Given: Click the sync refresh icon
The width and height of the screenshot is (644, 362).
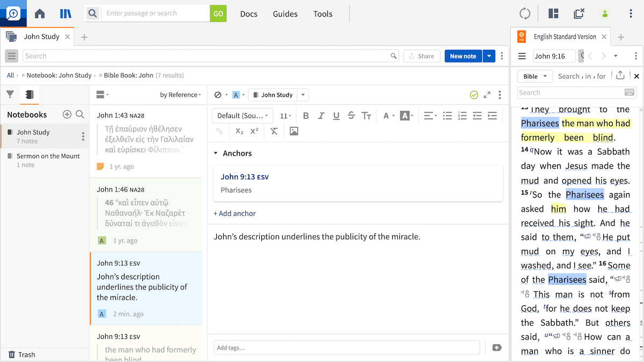Looking at the screenshot, I should (x=525, y=14).
